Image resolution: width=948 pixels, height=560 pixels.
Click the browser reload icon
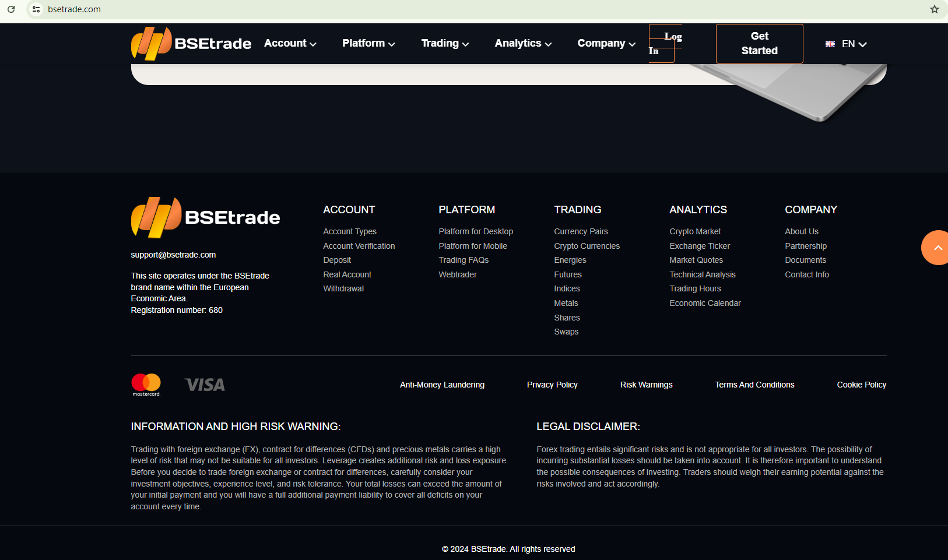click(11, 9)
